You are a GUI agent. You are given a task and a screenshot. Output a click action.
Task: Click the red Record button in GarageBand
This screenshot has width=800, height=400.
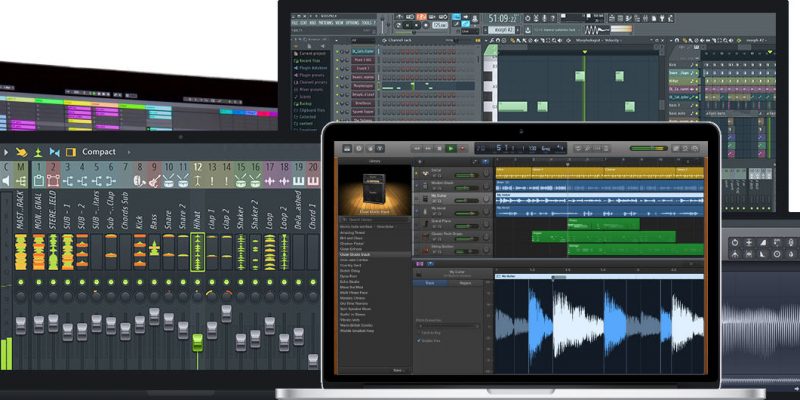click(x=462, y=148)
